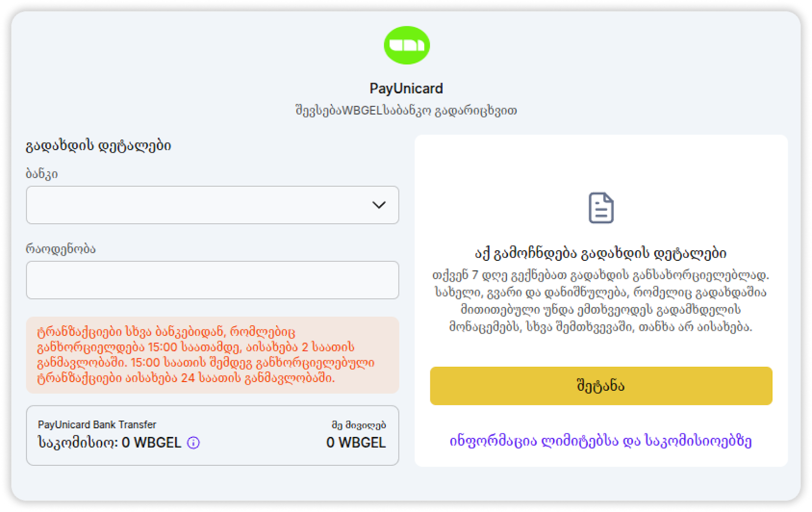Image resolution: width=812 pixels, height=512 pixels.
Task: Click the ბანკი field label
Action: (x=42, y=174)
